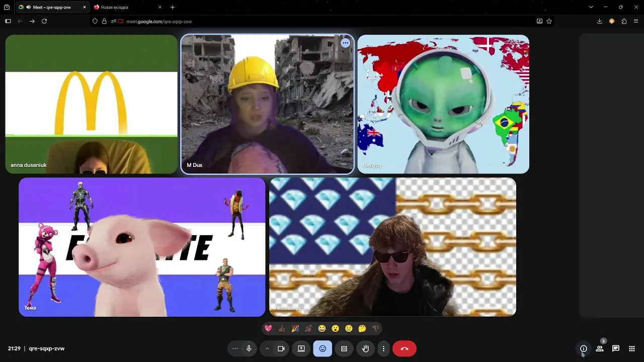Open the activities grid icon

(632, 348)
